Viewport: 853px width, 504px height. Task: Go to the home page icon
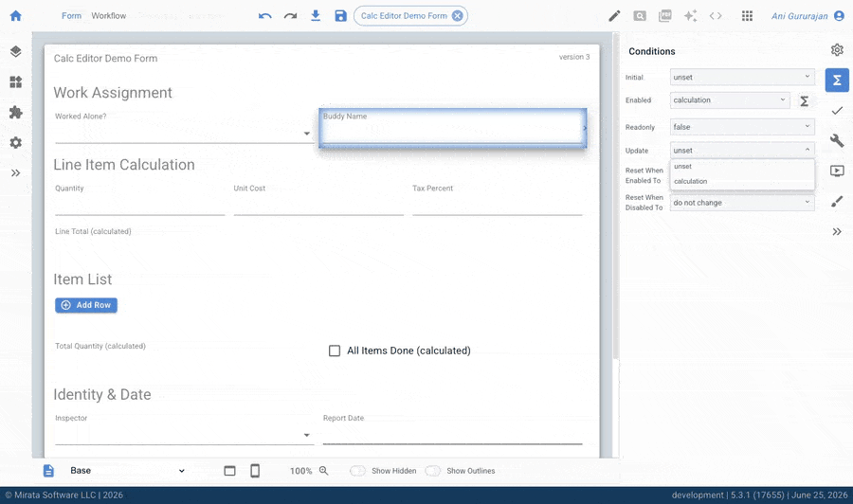click(x=16, y=16)
